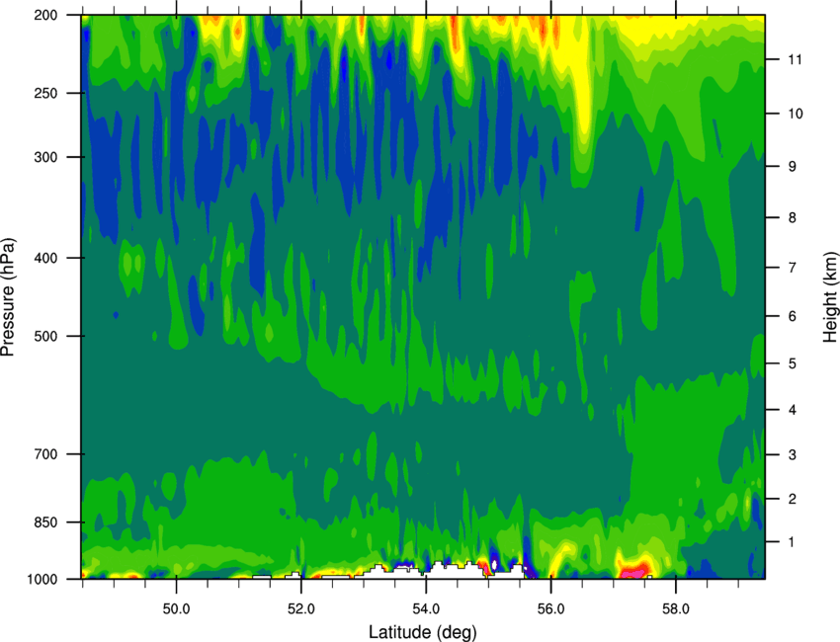Screen dimensions: 840x642
Task: Pick the 5 km height label
Action: coord(793,364)
